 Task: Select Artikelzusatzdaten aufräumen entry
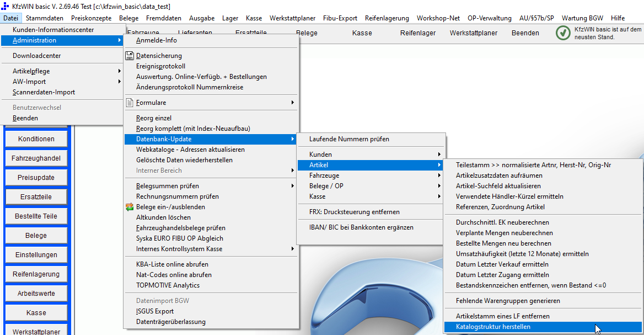pos(543,175)
